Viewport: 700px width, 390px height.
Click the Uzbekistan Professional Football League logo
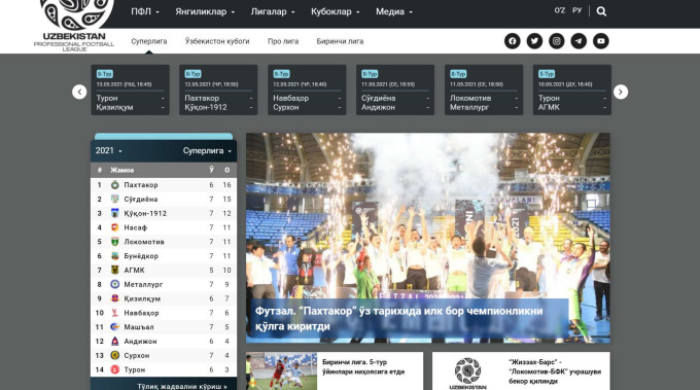tap(75, 25)
